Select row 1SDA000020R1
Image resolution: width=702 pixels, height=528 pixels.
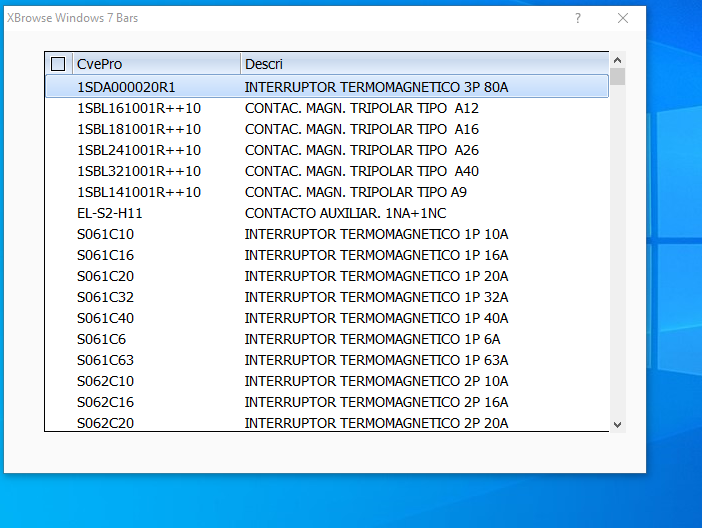click(327, 87)
